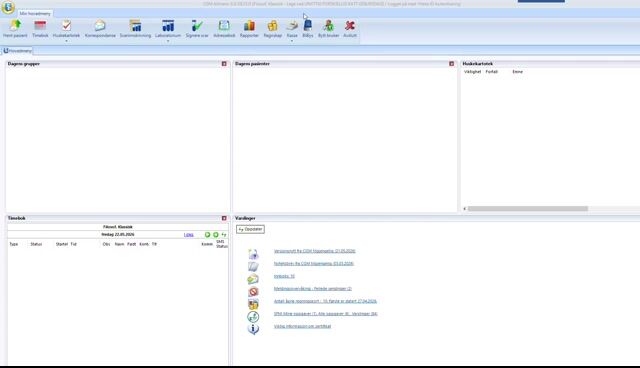This screenshot has height=368, width=640.
Task: Open the Innboks notification link
Action: point(284,276)
